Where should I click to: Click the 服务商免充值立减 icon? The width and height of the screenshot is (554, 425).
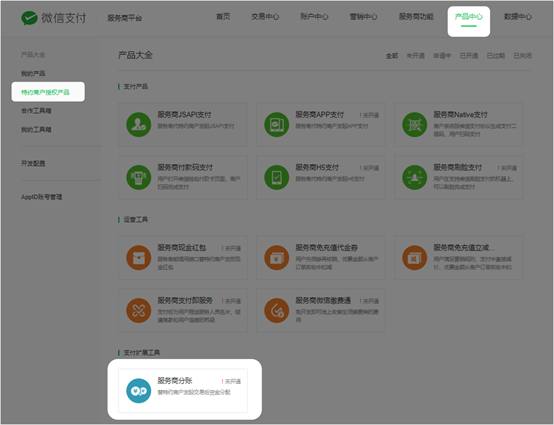(414, 258)
